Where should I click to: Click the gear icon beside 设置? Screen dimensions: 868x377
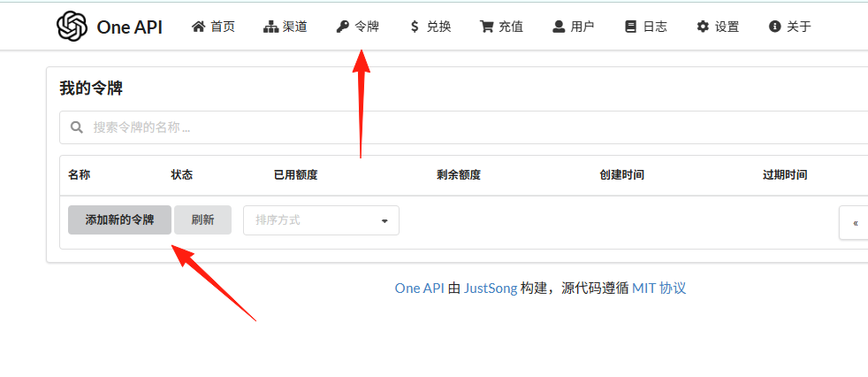click(x=703, y=26)
